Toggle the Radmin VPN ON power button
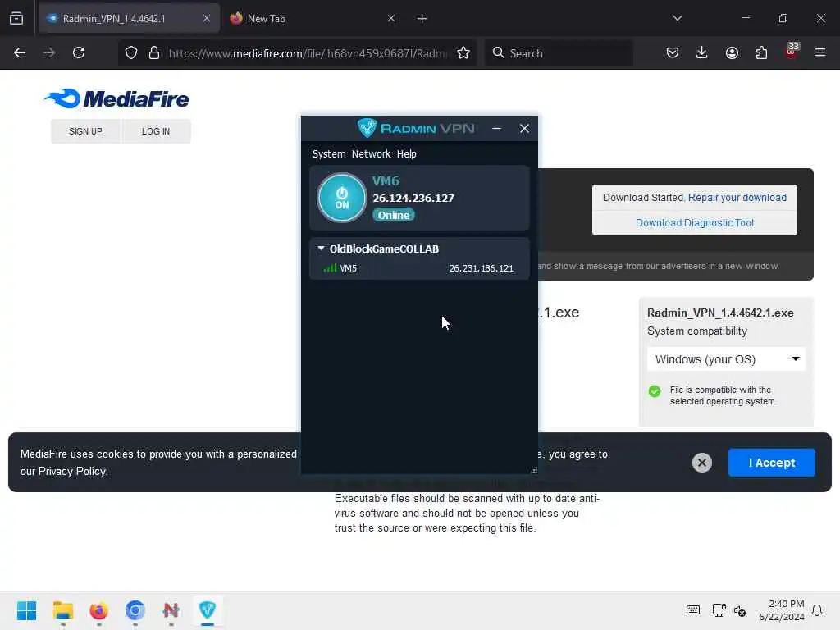 coord(342,198)
